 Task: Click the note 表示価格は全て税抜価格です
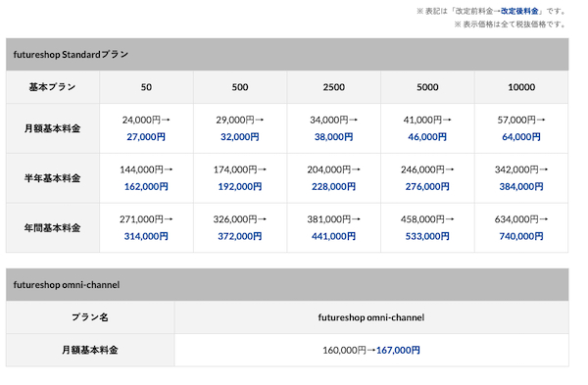pyautogui.click(x=510, y=24)
